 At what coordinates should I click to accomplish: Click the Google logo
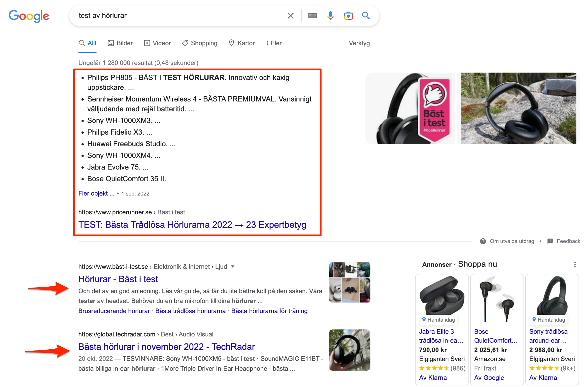click(29, 16)
